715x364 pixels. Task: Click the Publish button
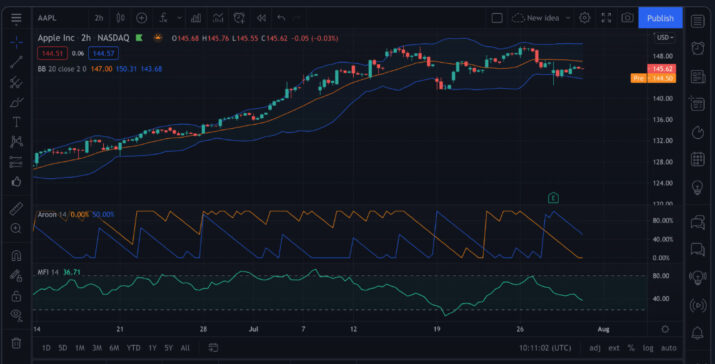660,18
